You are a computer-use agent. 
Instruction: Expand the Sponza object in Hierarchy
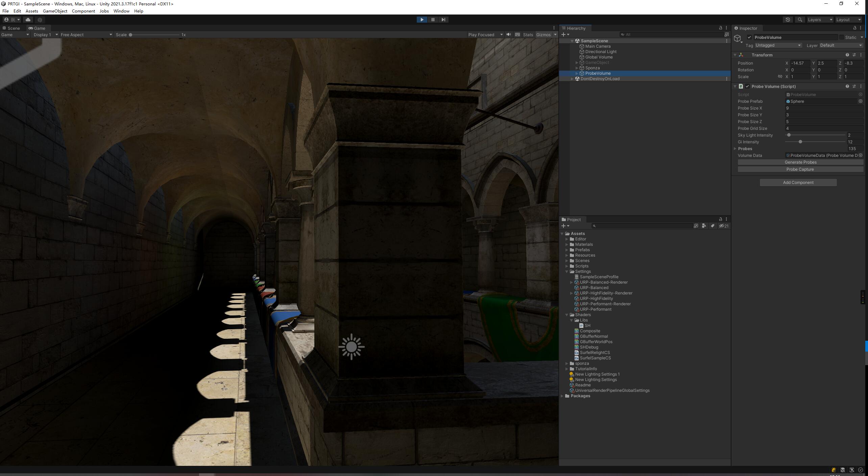[577, 68]
